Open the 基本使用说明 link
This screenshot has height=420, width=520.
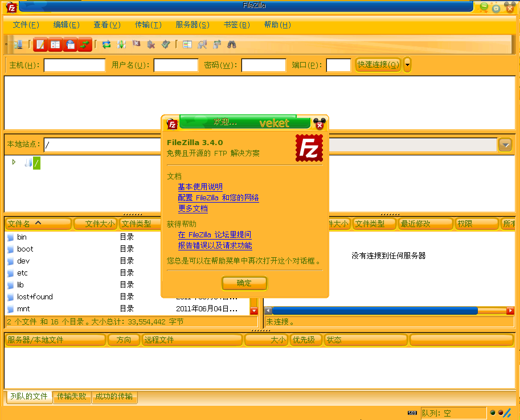[200, 187]
